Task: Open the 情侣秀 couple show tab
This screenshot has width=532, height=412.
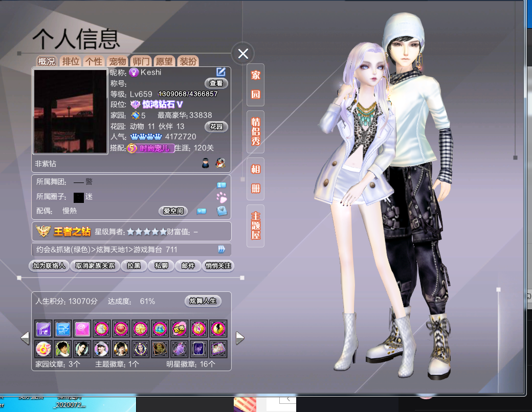Action: coord(255,131)
